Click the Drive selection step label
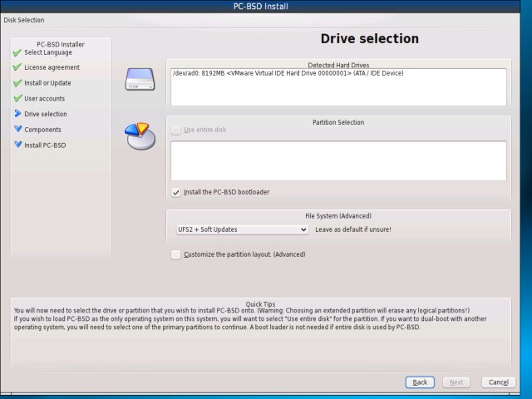The height and width of the screenshot is (399, 532). [x=46, y=114]
